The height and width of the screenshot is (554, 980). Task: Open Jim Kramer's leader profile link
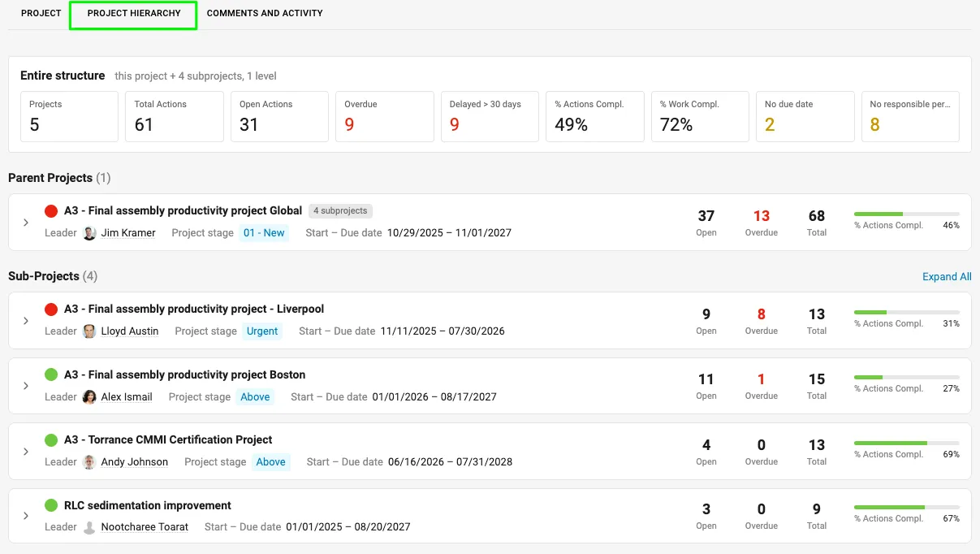tap(128, 233)
